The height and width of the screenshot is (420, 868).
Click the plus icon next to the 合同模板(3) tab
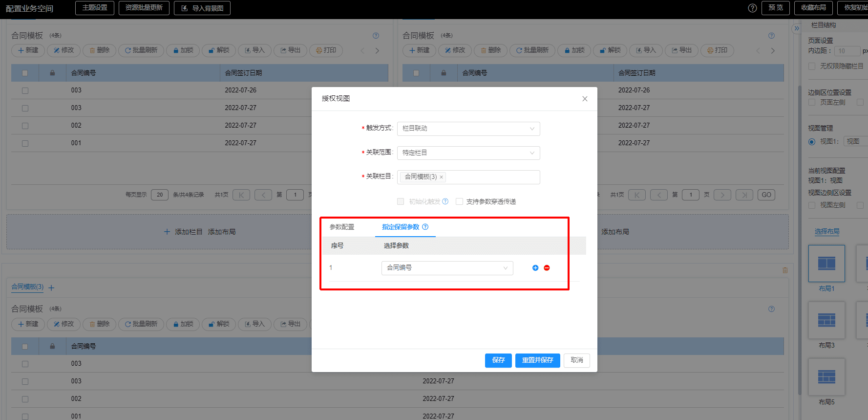pos(51,288)
